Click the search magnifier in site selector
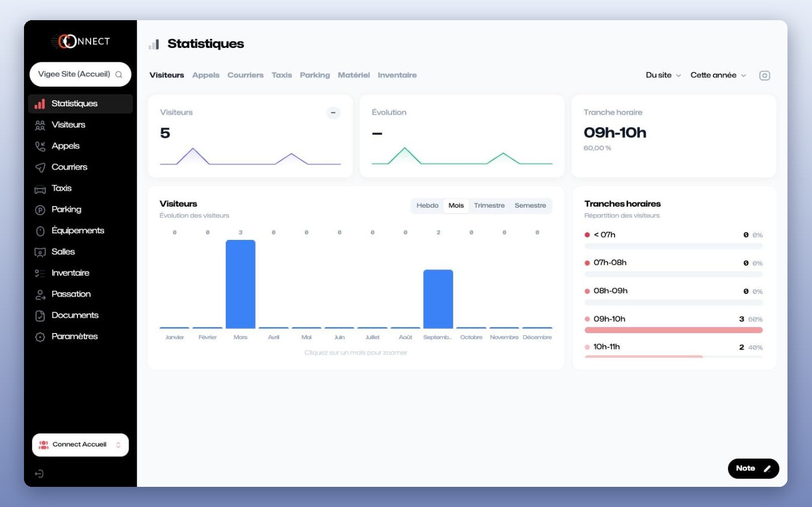The image size is (812, 507). 119,75
